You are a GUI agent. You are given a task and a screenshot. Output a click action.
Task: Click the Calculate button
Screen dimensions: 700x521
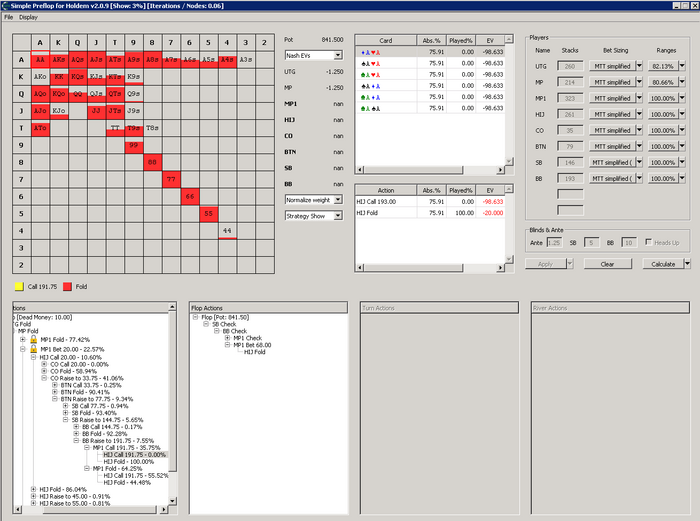(663, 264)
